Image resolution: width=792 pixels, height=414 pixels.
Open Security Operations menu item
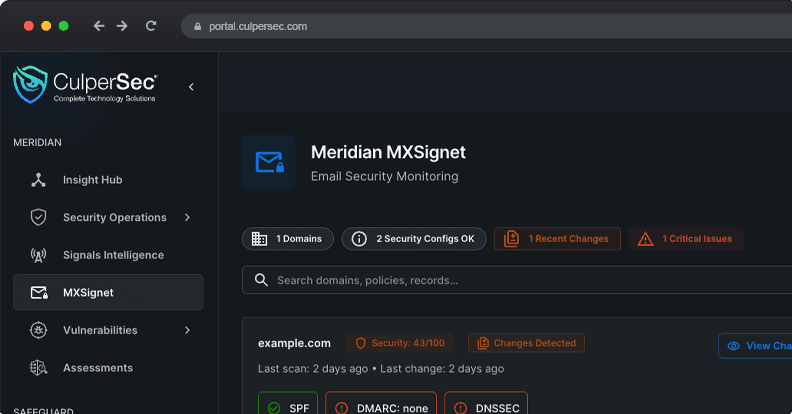[108, 217]
